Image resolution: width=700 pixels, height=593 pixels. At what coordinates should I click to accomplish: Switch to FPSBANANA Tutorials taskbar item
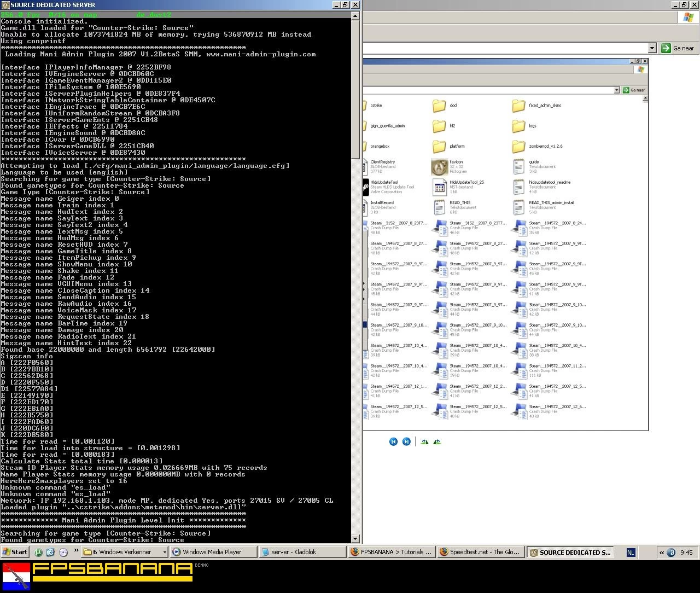[392, 552]
